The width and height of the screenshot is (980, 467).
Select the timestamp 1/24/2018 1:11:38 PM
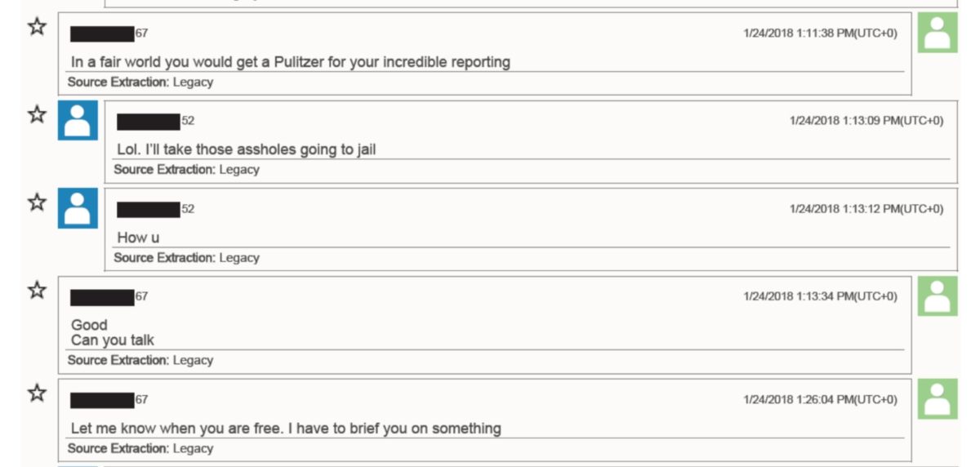(x=820, y=33)
